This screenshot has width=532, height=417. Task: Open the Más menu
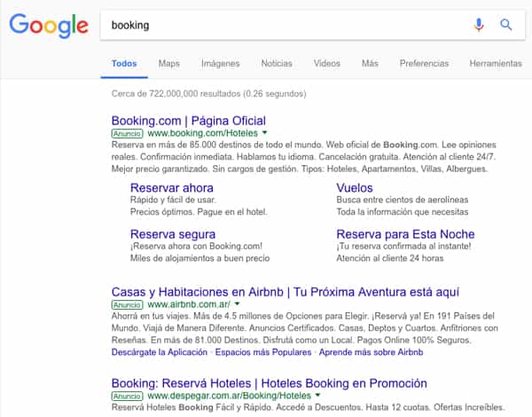[370, 64]
